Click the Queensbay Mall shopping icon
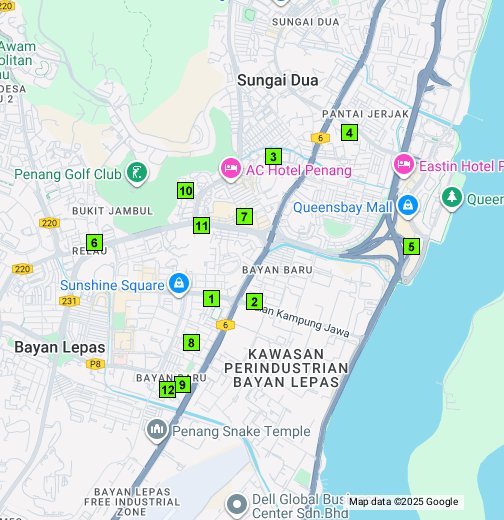 408,206
